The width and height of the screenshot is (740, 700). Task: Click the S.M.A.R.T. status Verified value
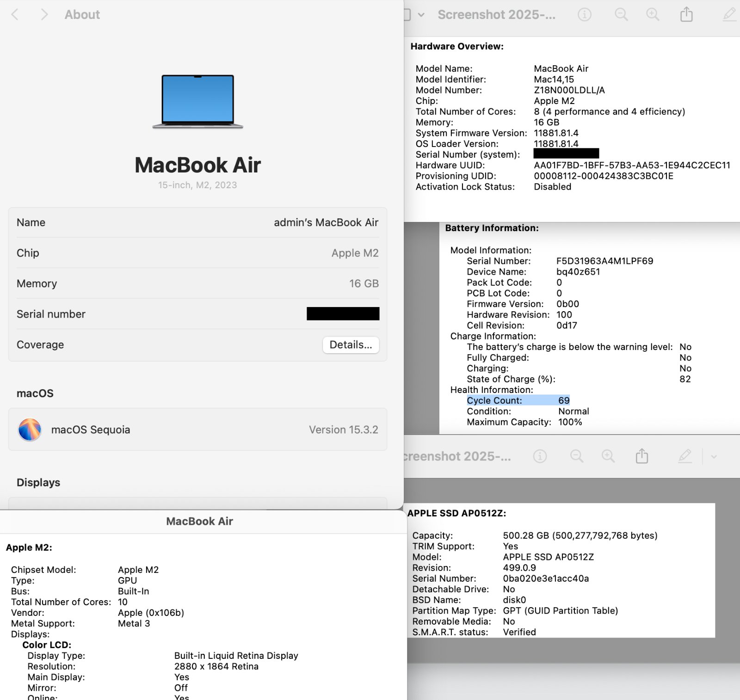[520, 632]
